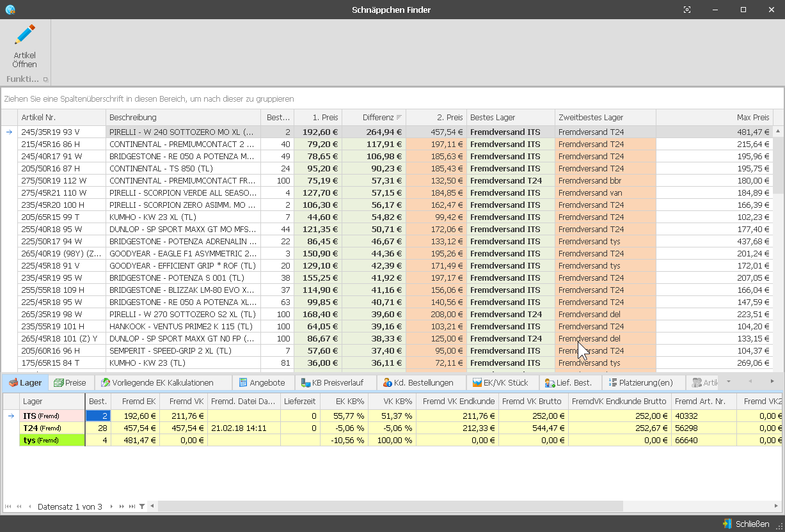The image size is (785, 532).
Task: Click description SEMPERIT - SPEED-GRIP 2 XL
Action: tap(183, 351)
